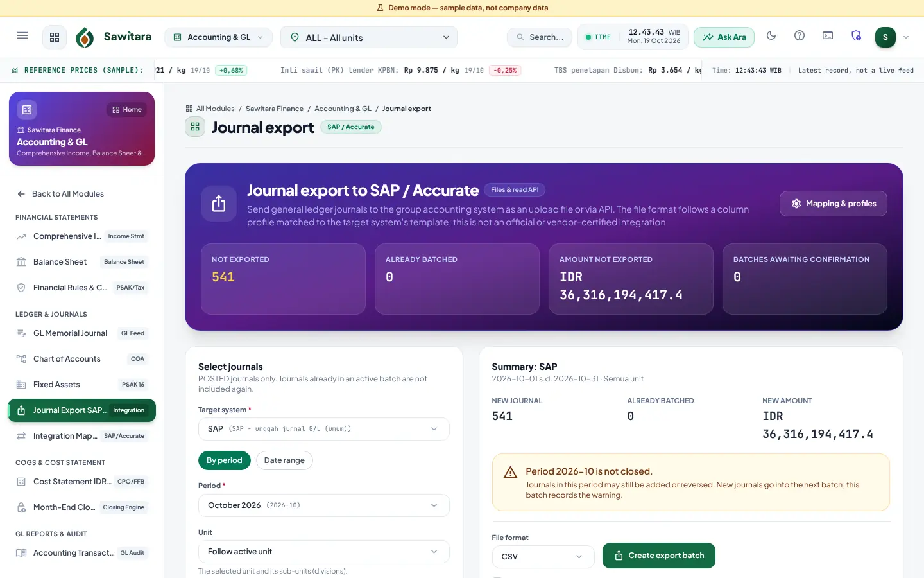The image size is (924, 578).
Task: Open Integration Mapping sidebar item
Action: tap(82, 436)
